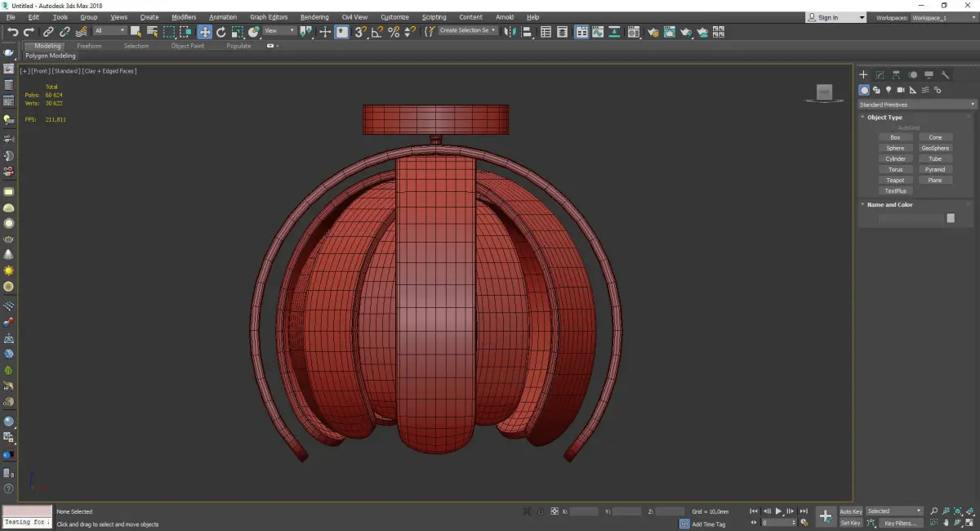Toggle the 3D Snaps button

pyautogui.click(x=360, y=32)
